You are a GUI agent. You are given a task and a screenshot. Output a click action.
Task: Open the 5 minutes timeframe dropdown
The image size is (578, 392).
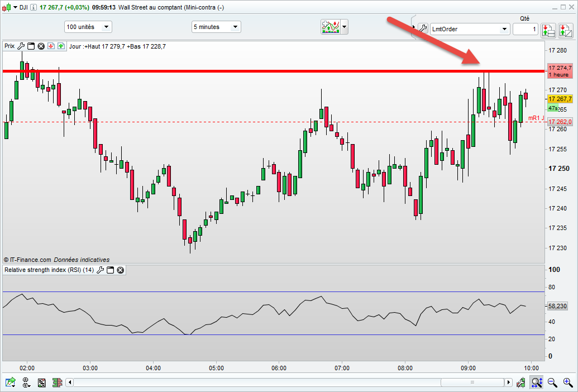216,27
